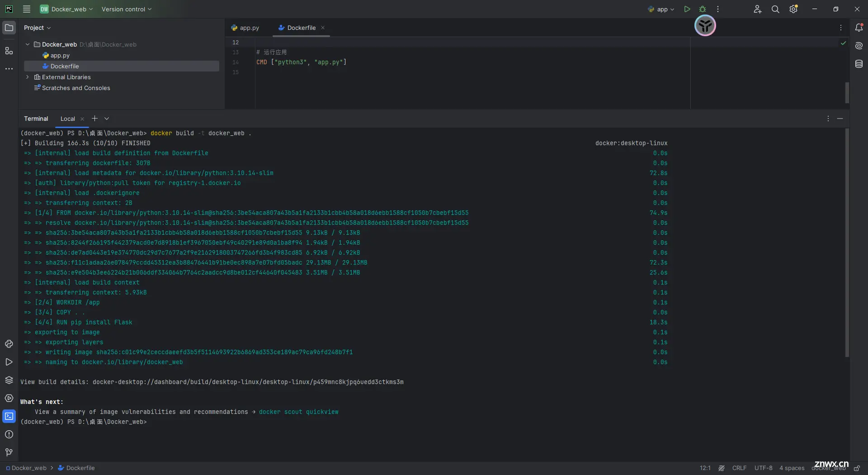Debug the app configuration
The image size is (868, 475).
point(703,9)
